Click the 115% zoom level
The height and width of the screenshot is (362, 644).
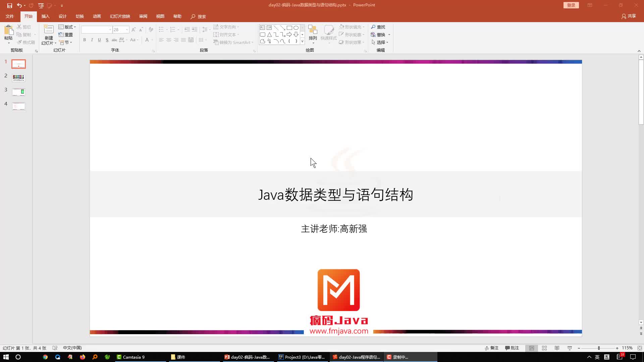(627, 348)
